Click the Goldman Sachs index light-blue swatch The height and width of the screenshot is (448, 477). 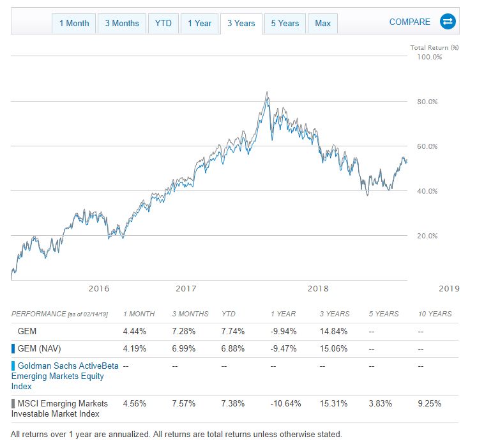[x=13, y=366]
